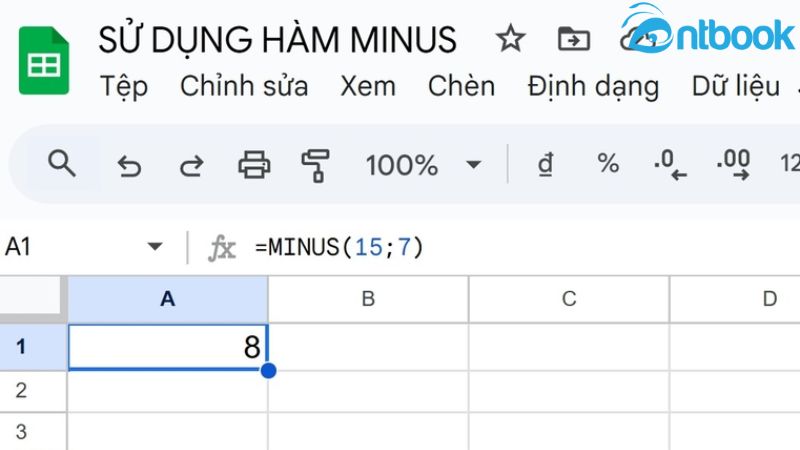Image resolution: width=800 pixels, height=450 pixels.
Task: Open the search menus magnifier icon
Action: coord(62,164)
